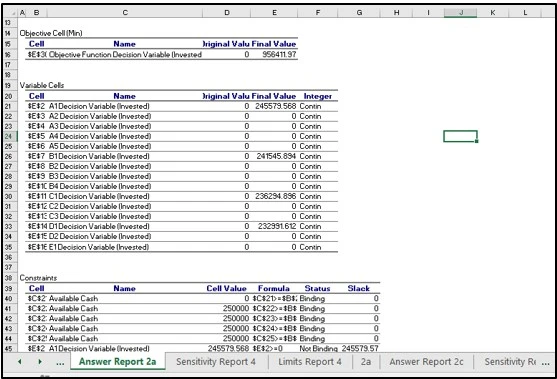Click the selected cell J24
557x379 pixels.
tap(460, 136)
